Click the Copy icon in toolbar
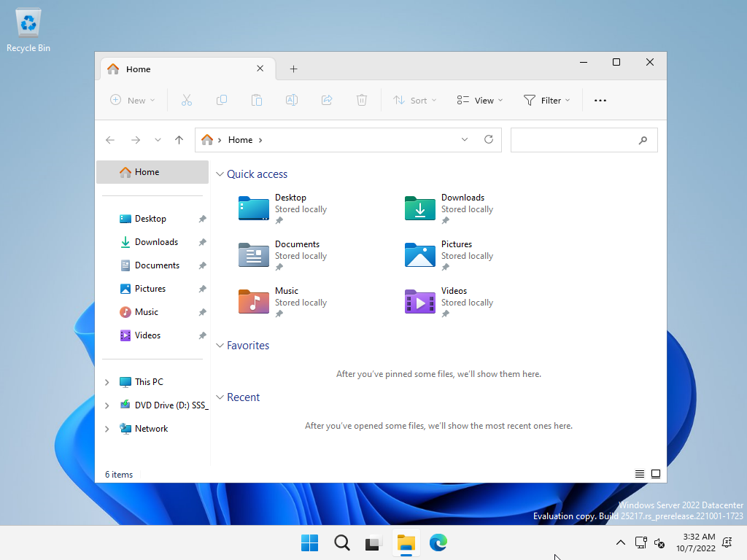747x560 pixels. pyautogui.click(x=222, y=100)
